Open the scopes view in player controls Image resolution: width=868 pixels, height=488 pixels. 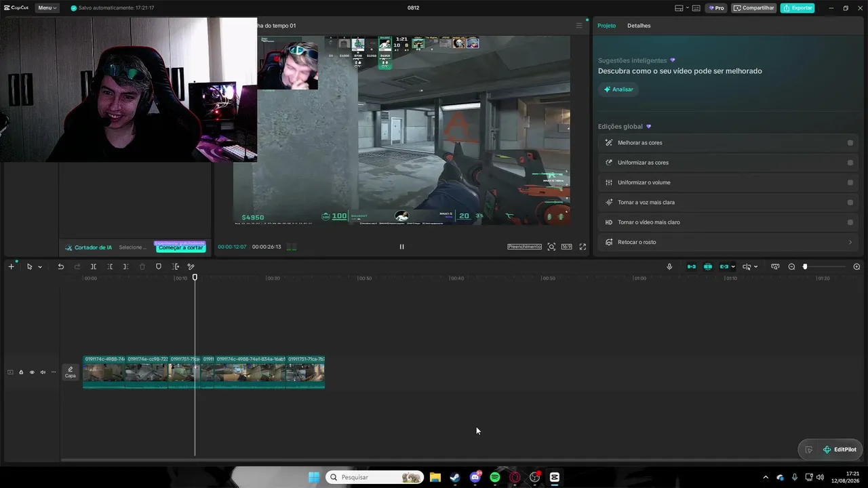point(292,247)
